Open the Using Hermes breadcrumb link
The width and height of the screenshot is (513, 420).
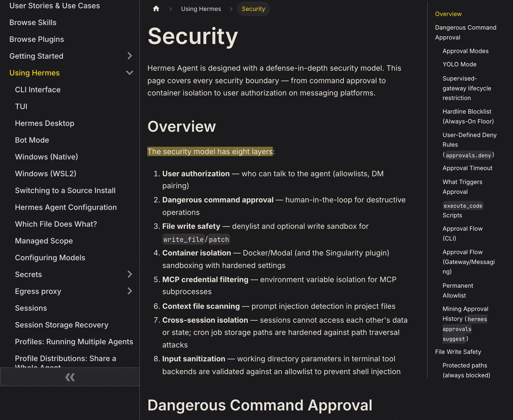(x=201, y=9)
